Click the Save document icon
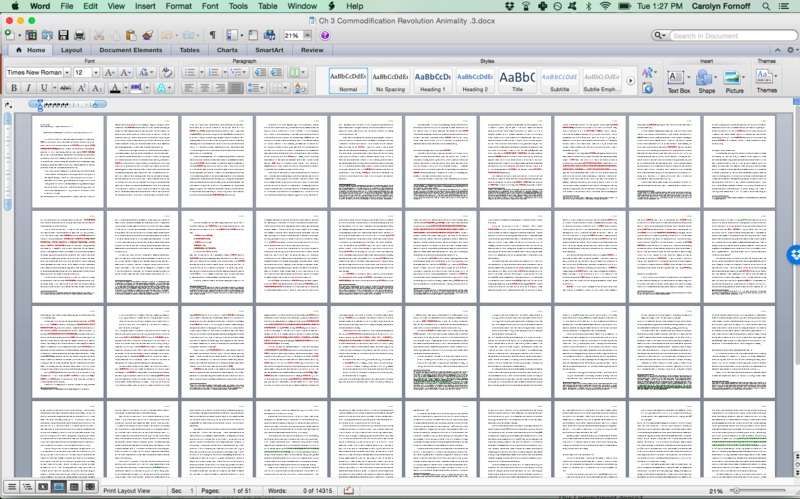 pos(65,35)
